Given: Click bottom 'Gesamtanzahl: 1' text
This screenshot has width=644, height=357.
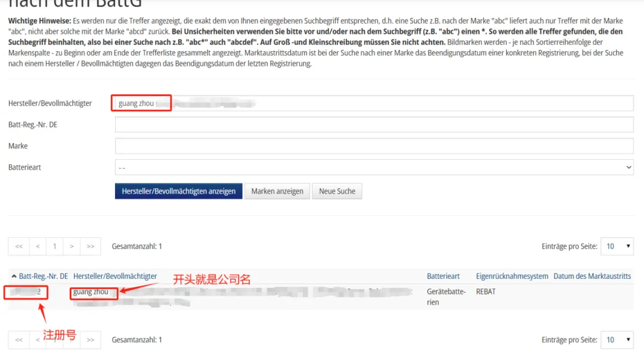Looking at the screenshot, I should tap(137, 340).
